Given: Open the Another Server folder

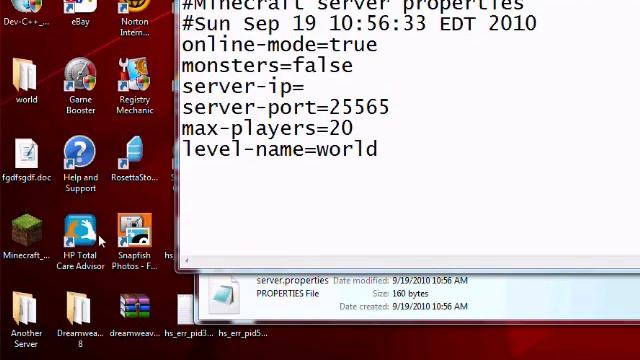Looking at the screenshot, I should click(25, 320).
